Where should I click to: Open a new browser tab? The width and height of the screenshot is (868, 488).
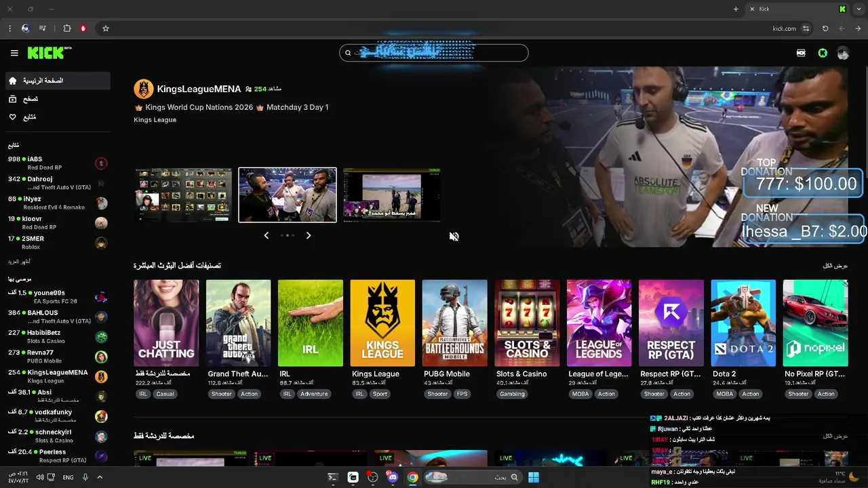point(736,9)
